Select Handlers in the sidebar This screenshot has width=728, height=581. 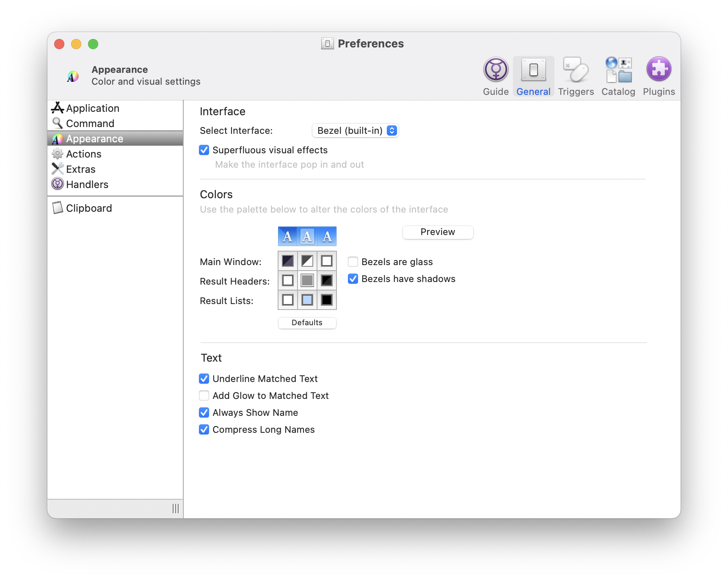[115, 184]
